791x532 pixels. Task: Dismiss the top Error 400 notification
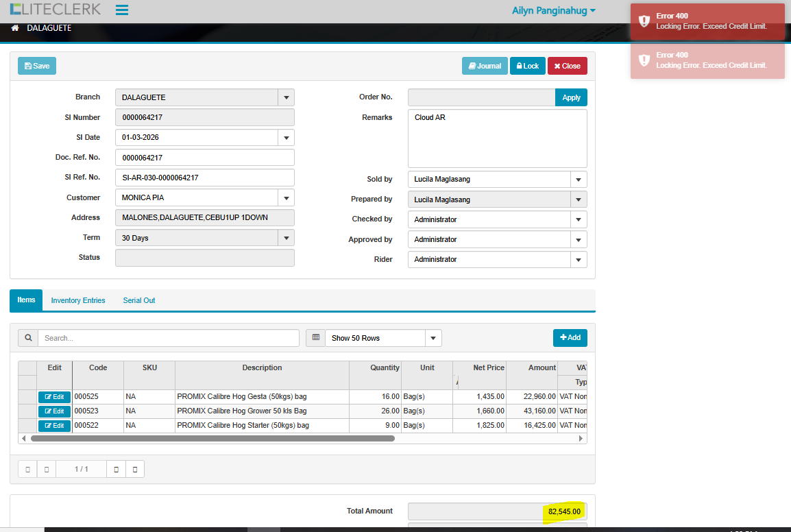tap(707, 21)
